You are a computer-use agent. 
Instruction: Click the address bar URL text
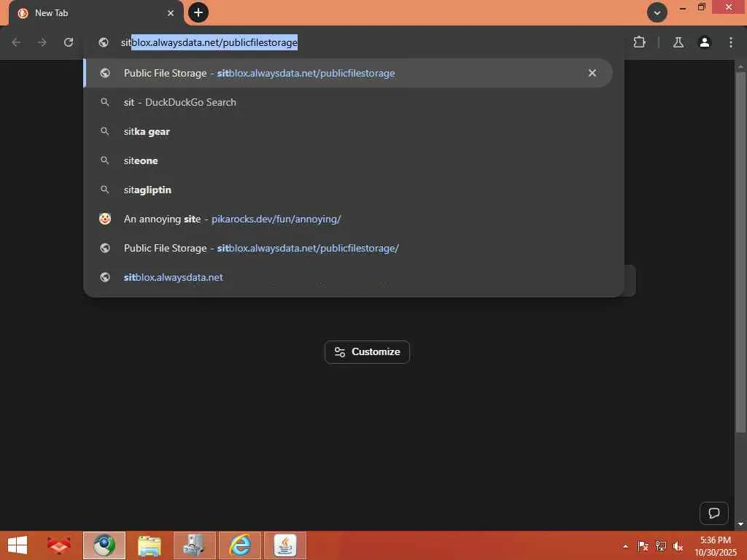tap(209, 42)
